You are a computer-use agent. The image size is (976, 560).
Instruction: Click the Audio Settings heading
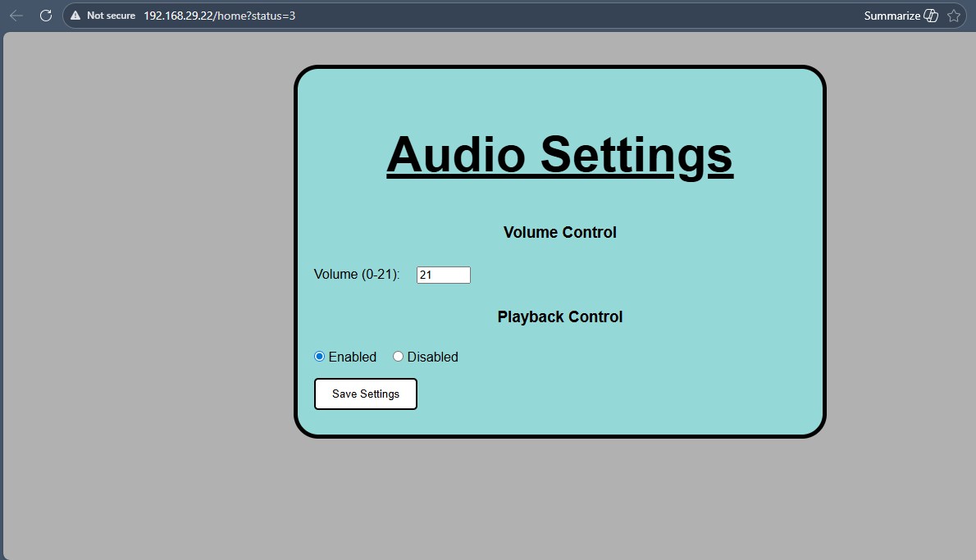559,156
